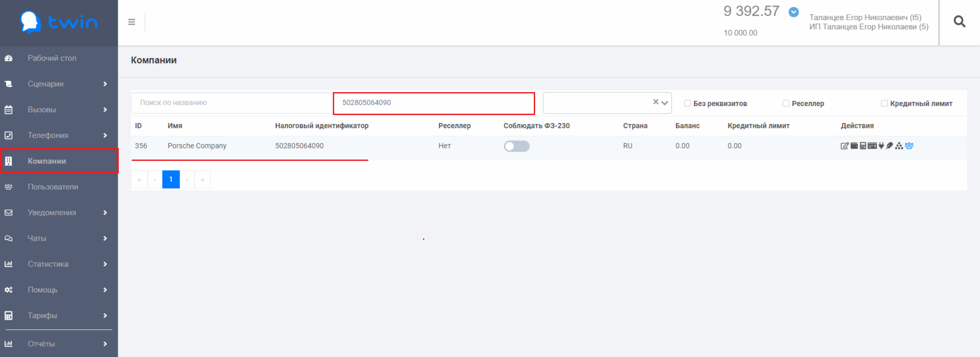Enable the Реселлер filter checkbox
The image size is (980, 357).
tap(785, 103)
